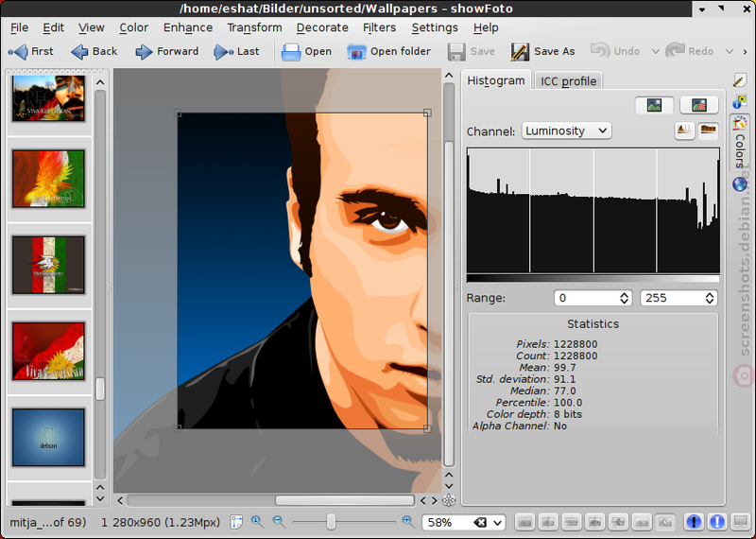Click the zoom slider handle
This screenshot has height=539, width=756.
pos(331,522)
